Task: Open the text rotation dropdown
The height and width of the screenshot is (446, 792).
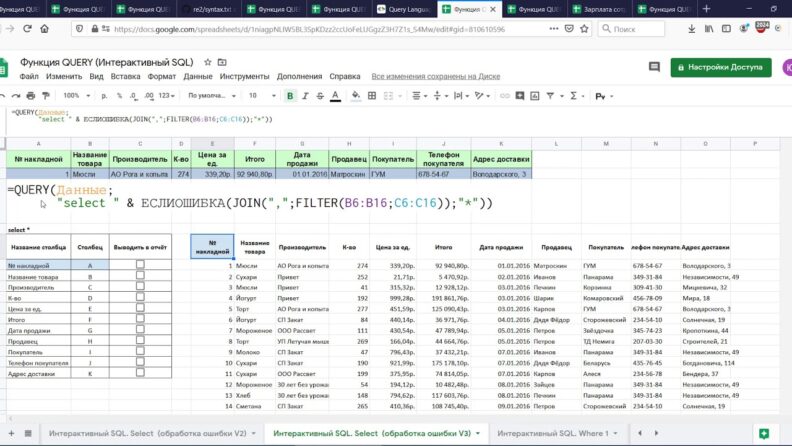Action: [482, 95]
